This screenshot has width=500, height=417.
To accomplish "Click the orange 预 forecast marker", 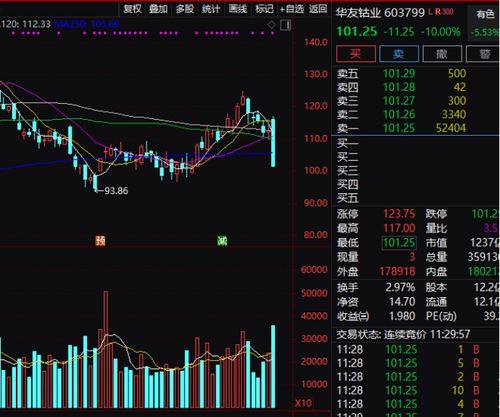I will [x=100, y=240].
